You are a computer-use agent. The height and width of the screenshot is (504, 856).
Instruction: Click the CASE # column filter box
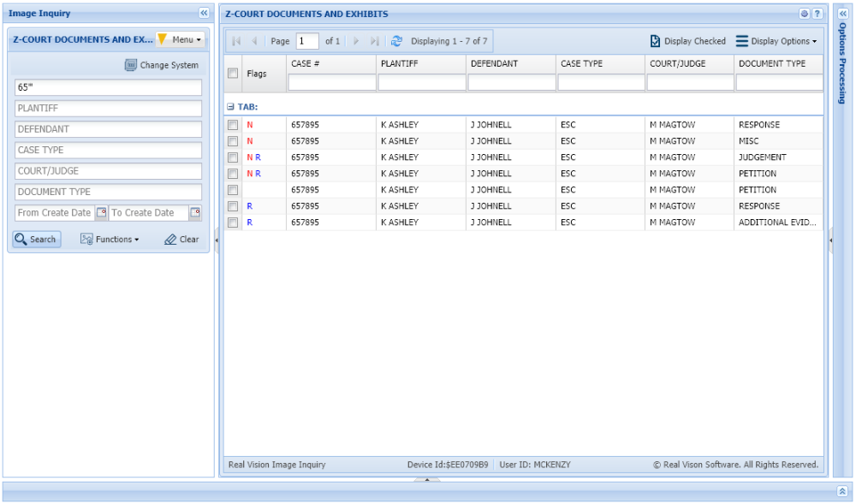(332, 82)
